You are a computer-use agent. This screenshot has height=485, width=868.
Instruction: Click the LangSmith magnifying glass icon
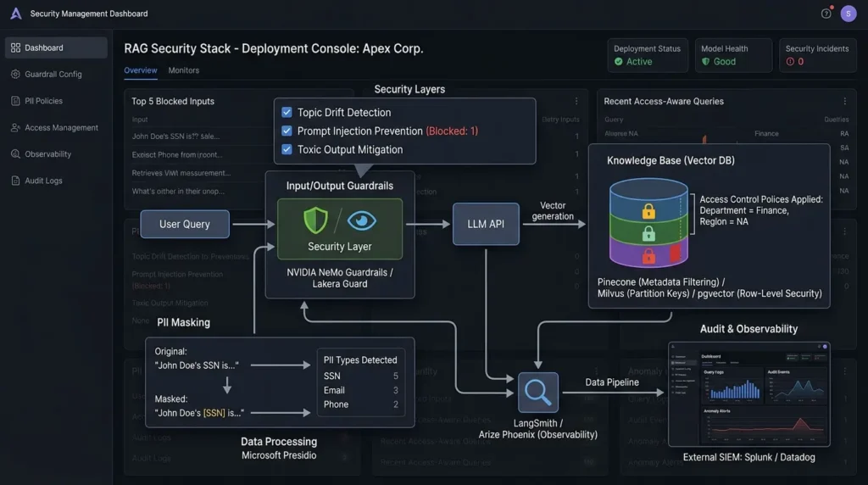(x=537, y=393)
